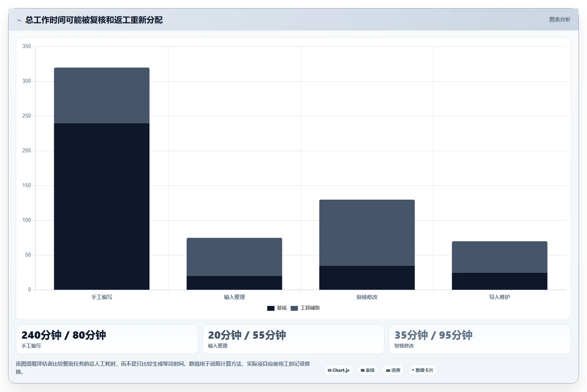Click the 手工编写 tool-assisted bar segment

[x=102, y=95]
